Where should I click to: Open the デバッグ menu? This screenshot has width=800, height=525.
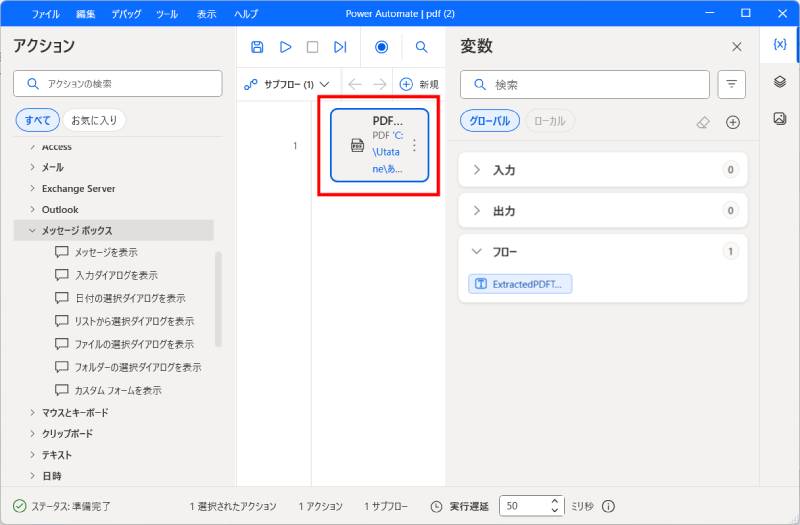coord(126,14)
